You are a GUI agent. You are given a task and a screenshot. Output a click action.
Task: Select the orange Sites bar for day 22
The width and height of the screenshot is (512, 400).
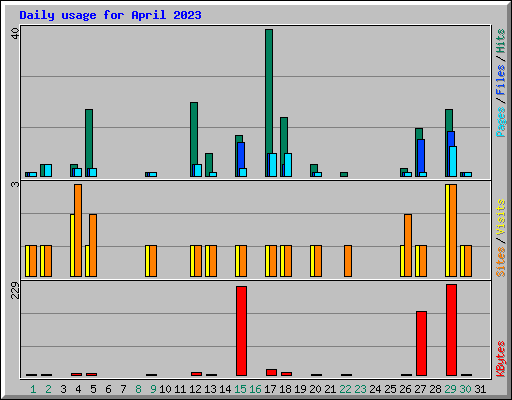coord(348,261)
